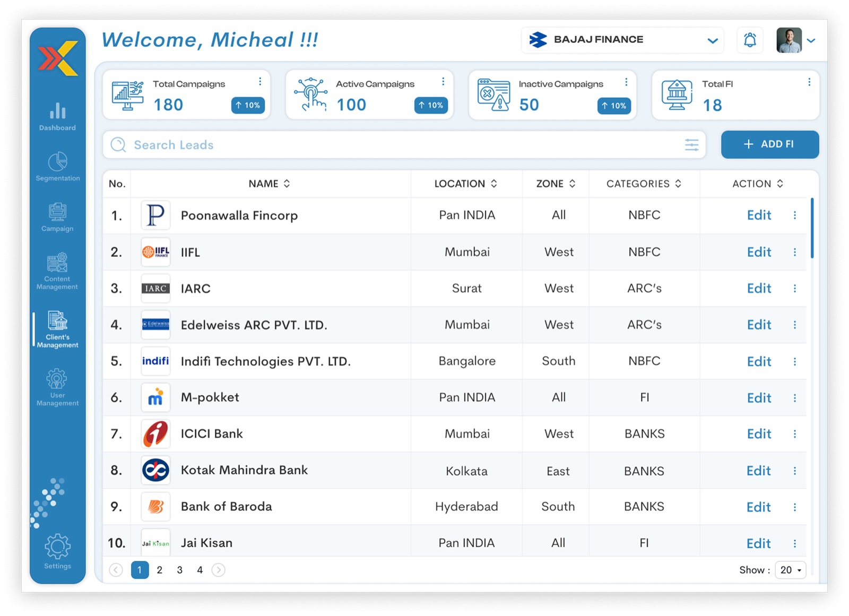Image resolution: width=849 pixels, height=616 pixels.
Task: Open more options for IARC row
Action: point(795,288)
